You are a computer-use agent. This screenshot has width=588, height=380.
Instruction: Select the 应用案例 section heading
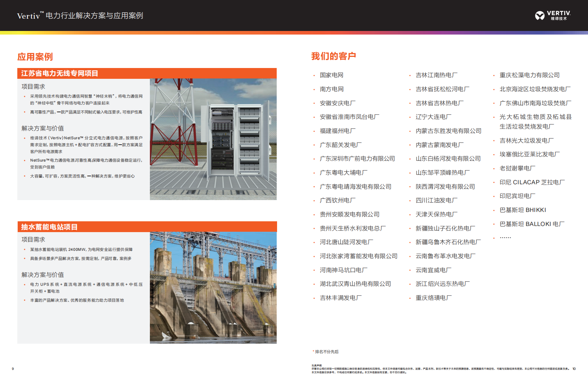[35, 57]
